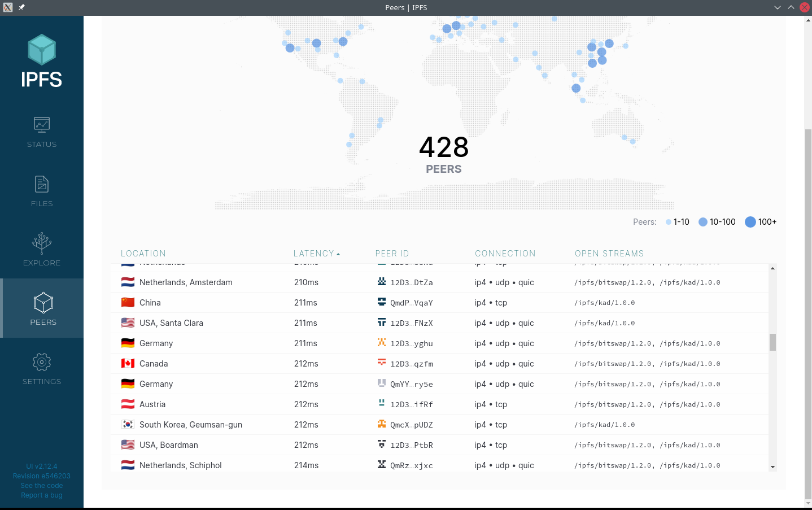Click identicon for peer 12D3..qzfm
Image resolution: width=812 pixels, height=510 pixels.
tap(382, 363)
